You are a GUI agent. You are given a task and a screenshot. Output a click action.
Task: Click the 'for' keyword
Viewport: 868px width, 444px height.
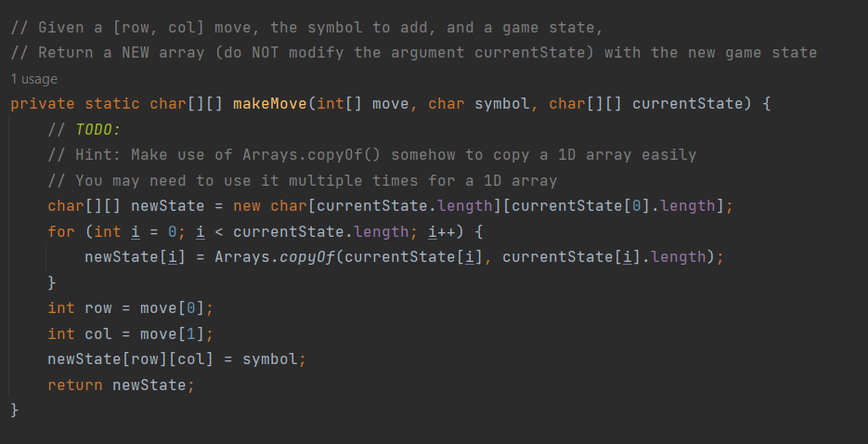coord(61,231)
